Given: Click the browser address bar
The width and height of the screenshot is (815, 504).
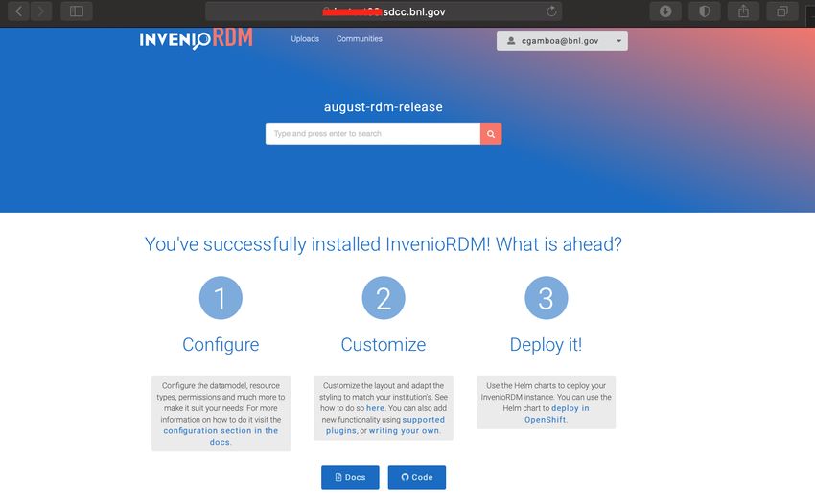Looking at the screenshot, I should 384,11.
